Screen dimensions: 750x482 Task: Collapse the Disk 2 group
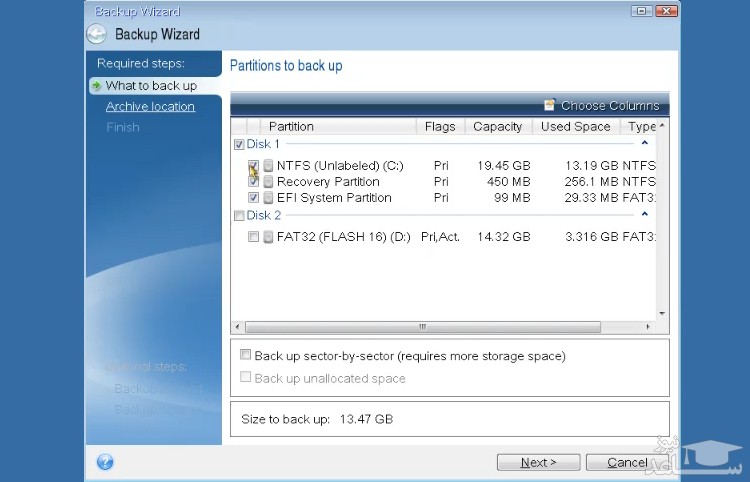click(645, 215)
